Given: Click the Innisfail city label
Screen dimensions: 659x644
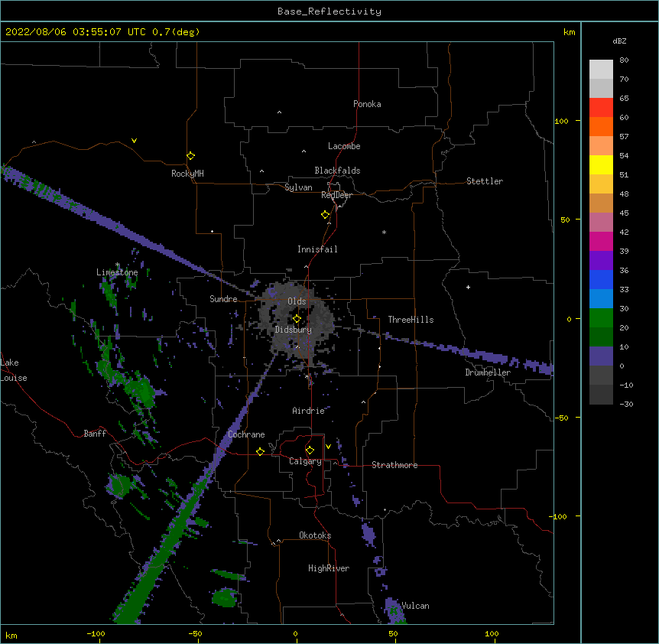Looking at the screenshot, I should pos(317,249).
